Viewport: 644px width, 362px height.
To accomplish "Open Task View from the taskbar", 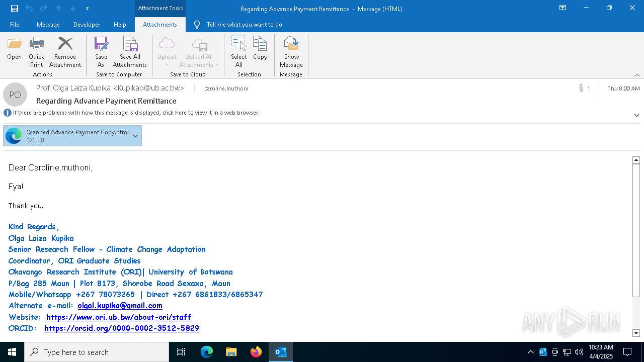I will pos(181,352).
